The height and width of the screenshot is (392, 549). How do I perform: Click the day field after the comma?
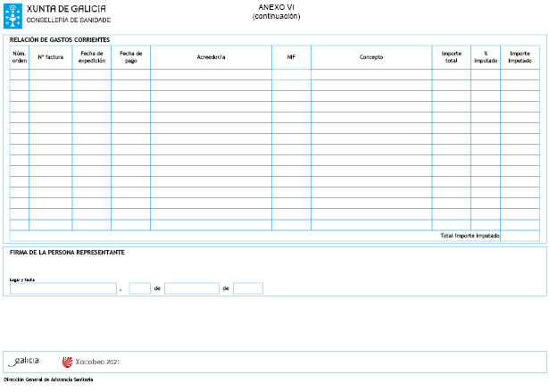pyautogui.click(x=139, y=288)
